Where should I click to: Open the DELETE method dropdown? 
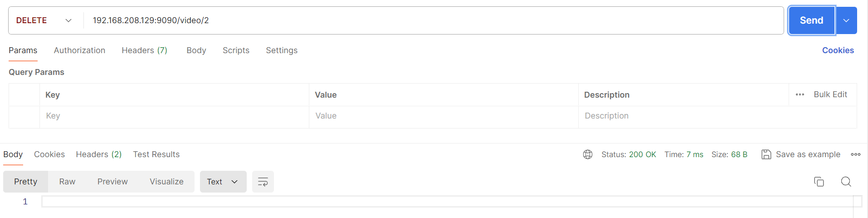point(44,20)
